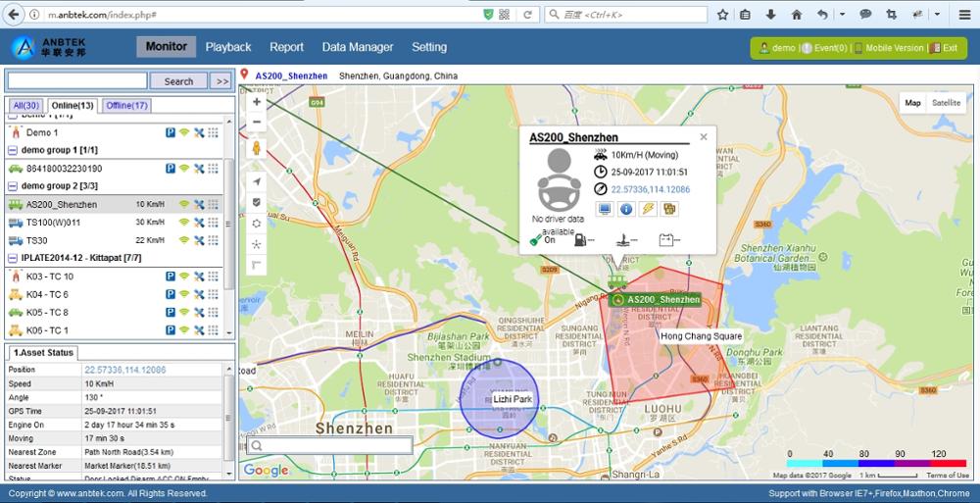Click the map search box magnifier icon
This screenshot has width=980, height=503.
tap(256, 445)
